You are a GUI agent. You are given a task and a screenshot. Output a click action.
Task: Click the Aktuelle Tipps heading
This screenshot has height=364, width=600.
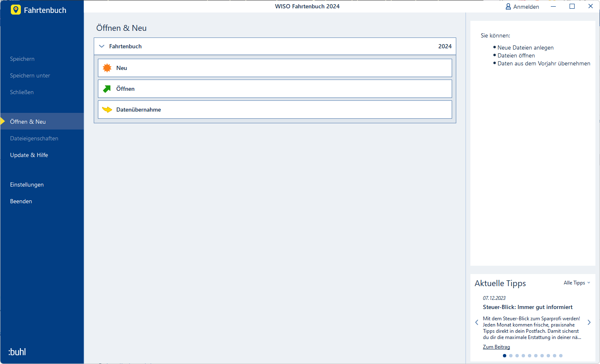coord(500,283)
